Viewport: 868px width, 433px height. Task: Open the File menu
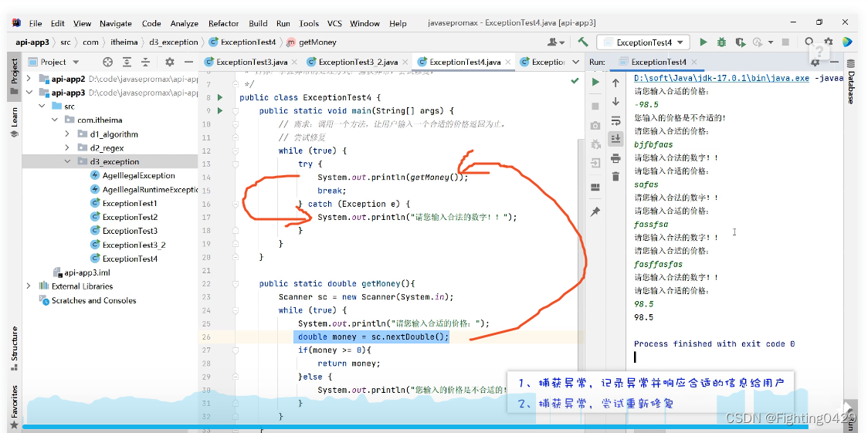click(x=36, y=23)
